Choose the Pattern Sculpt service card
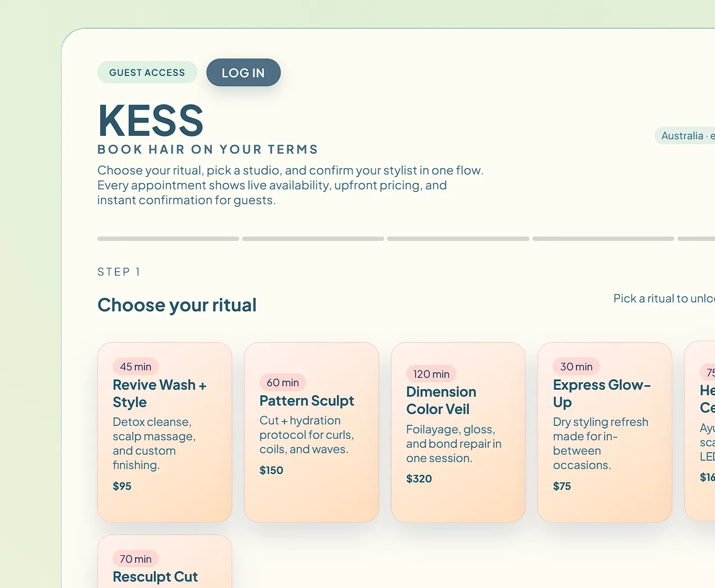Image resolution: width=715 pixels, height=588 pixels. click(312, 431)
